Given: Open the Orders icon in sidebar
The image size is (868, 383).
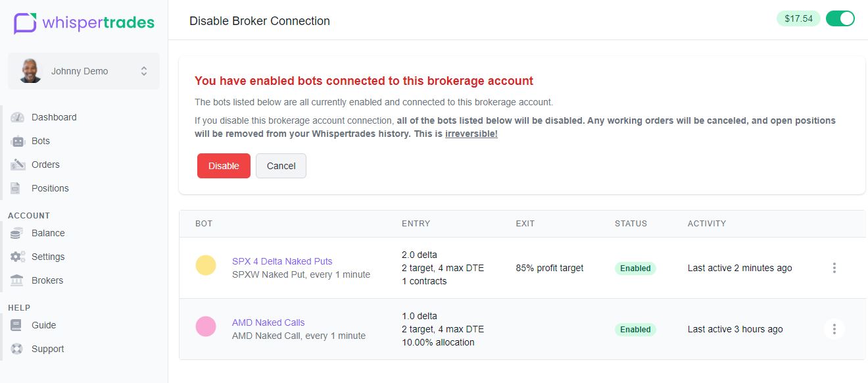Looking at the screenshot, I should point(18,165).
